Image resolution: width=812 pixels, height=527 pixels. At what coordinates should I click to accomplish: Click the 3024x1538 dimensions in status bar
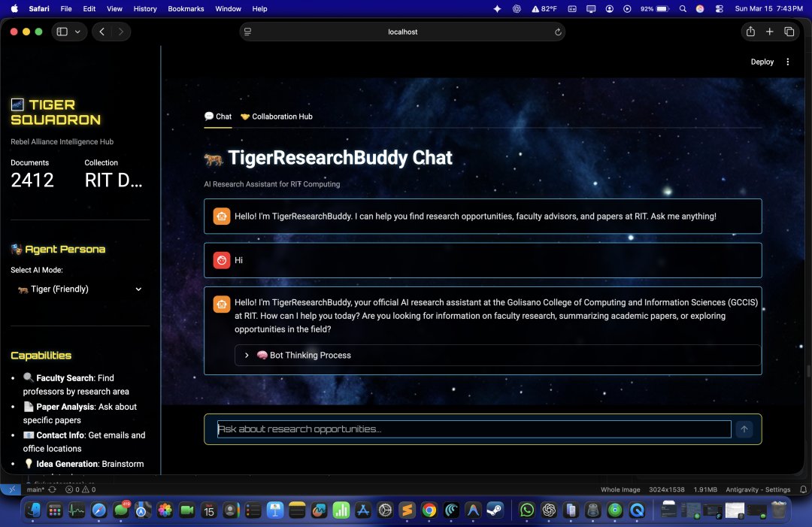666,489
